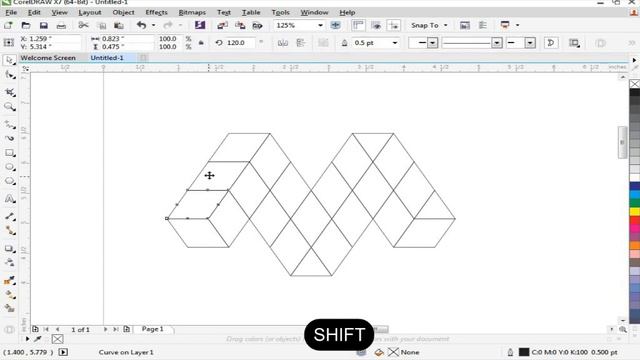Pick the red palette swatch
This screenshot has height=360, width=640.
pos(635,220)
